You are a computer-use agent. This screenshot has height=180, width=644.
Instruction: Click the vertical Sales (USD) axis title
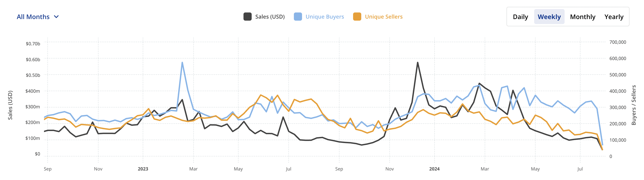pyautogui.click(x=10, y=105)
